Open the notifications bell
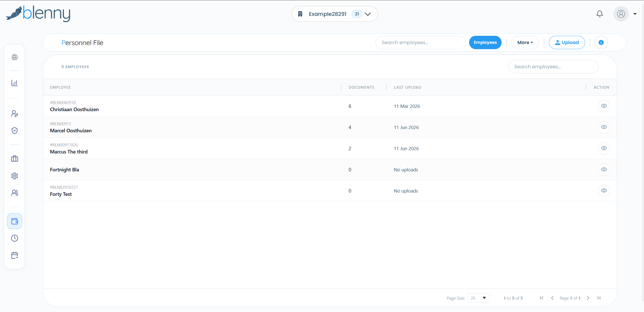 pyautogui.click(x=599, y=14)
